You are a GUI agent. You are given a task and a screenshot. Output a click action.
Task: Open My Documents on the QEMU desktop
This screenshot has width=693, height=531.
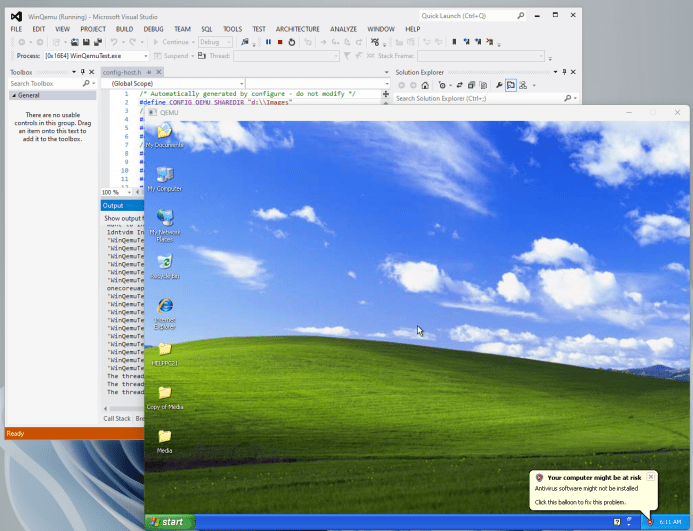(164, 136)
